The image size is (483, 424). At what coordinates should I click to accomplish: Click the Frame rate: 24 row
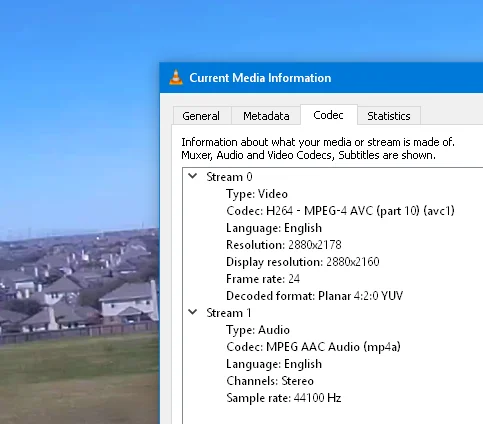click(x=263, y=279)
